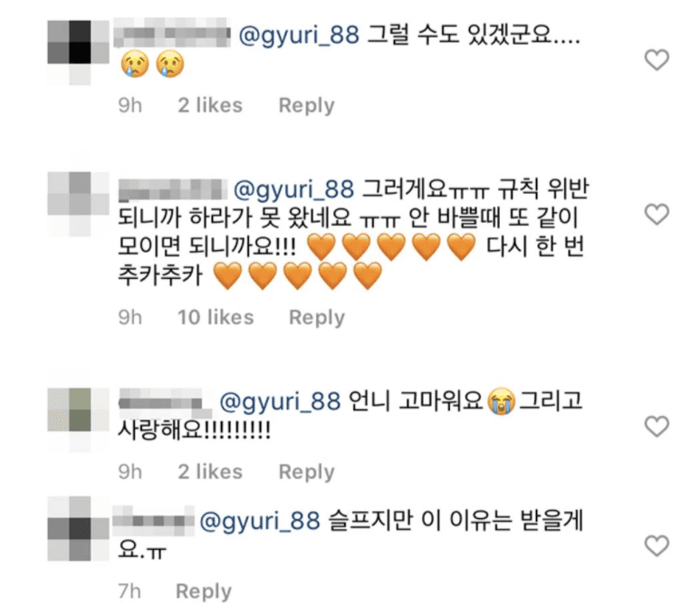Viewport: 700px width, 616px height.
Task: Open @gyuri_88 mention in '그럴 수도 있겠군요' comment
Action: (299, 37)
